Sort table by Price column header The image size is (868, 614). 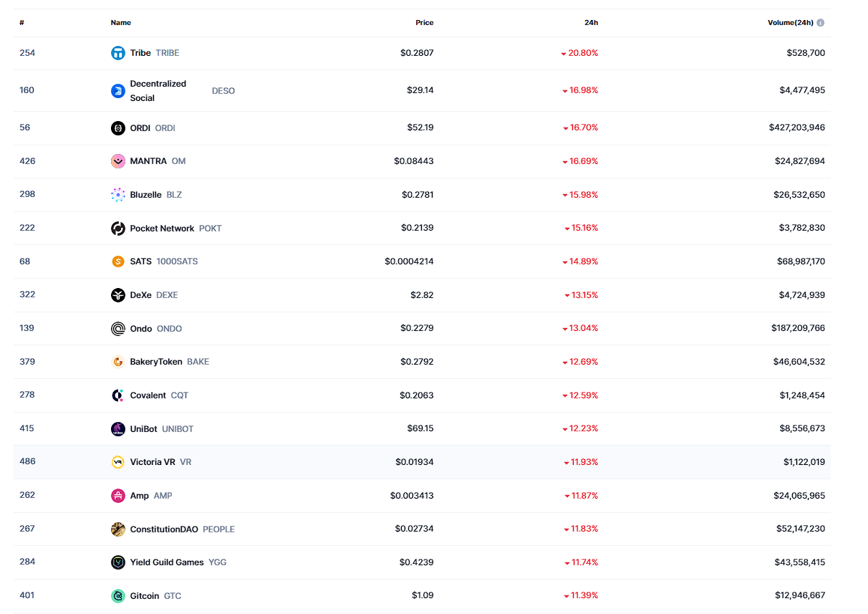(424, 23)
